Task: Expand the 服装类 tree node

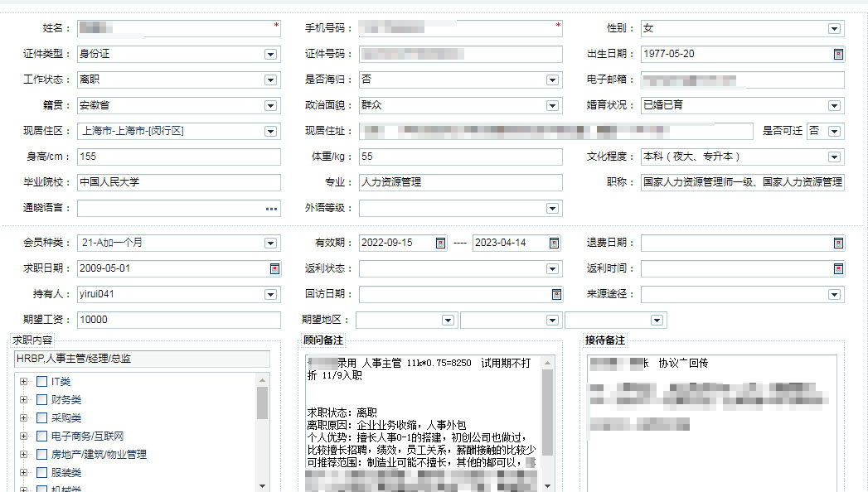Action: click(x=24, y=473)
